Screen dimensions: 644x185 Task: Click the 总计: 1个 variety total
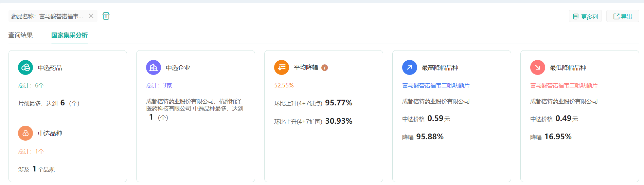click(x=31, y=151)
